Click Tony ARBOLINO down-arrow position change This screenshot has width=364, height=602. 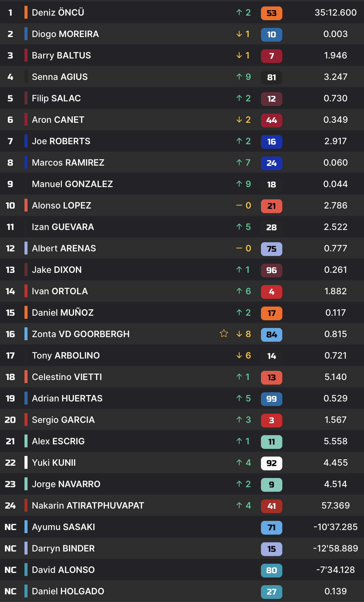coord(243,356)
